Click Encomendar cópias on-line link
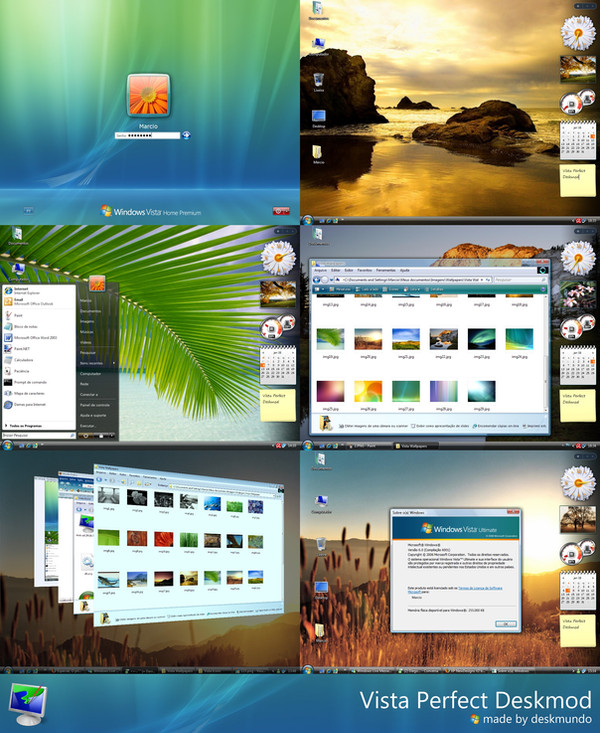The height and width of the screenshot is (733, 600). tap(496, 426)
